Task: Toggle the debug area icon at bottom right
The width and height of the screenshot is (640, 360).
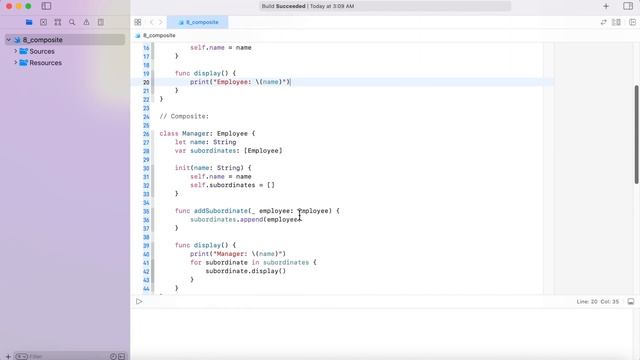Action: [x=631, y=302]
